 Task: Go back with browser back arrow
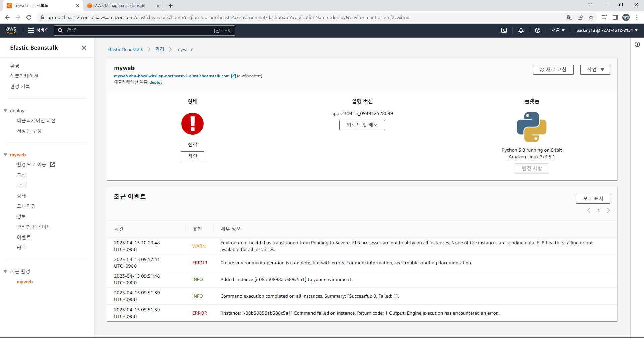[x=7, y=17]
